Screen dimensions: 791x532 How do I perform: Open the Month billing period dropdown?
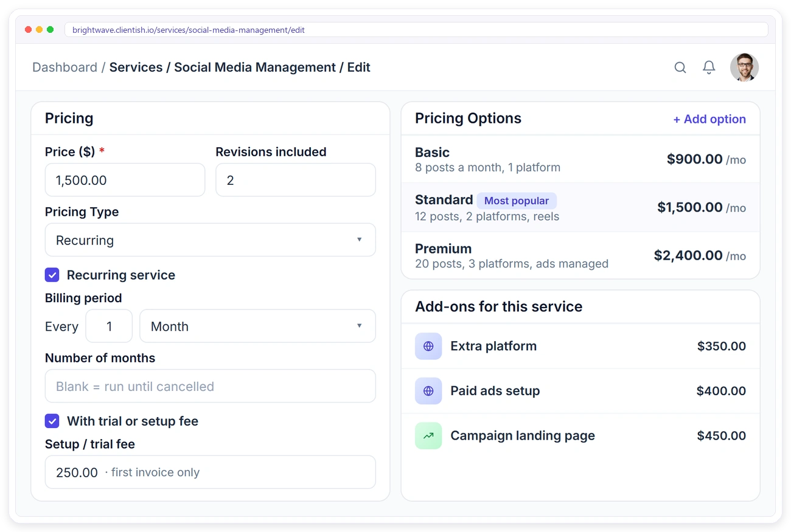258,326
